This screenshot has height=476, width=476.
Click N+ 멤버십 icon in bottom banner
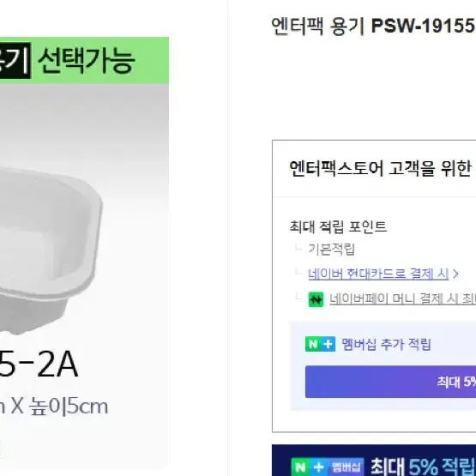tap(328, 467)
